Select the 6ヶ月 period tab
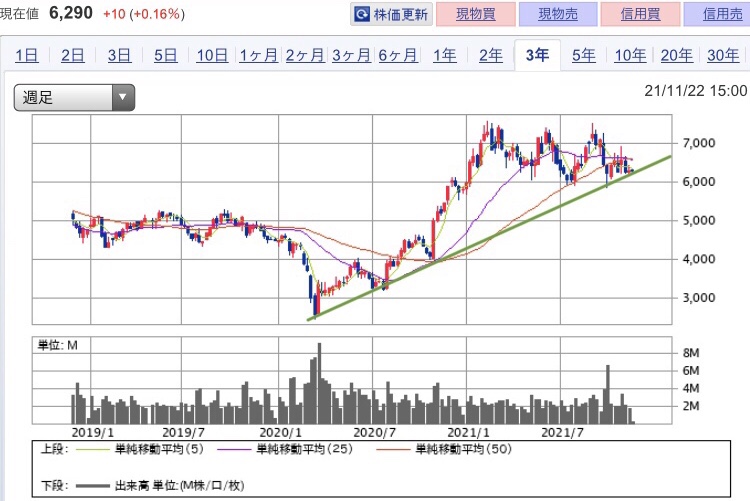 click(398, 56)
